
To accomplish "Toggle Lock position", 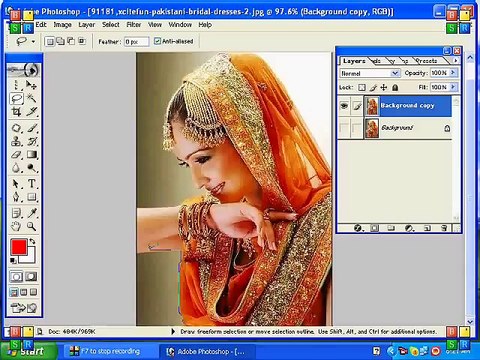I will click(384, 87).
